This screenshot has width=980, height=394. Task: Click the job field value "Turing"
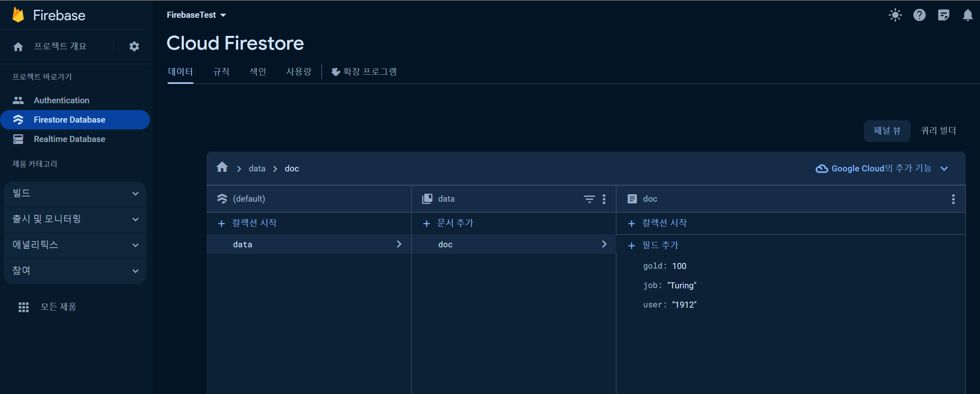682,286
